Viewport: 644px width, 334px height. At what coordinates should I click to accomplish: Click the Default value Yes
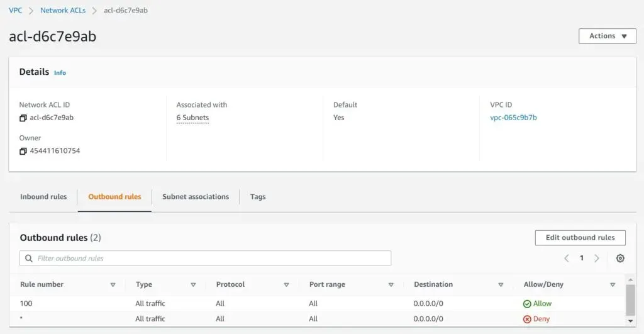[339, 118]
